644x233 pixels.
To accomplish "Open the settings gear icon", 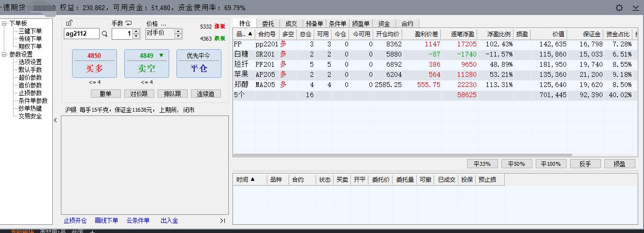I will (x=619, y=8).
